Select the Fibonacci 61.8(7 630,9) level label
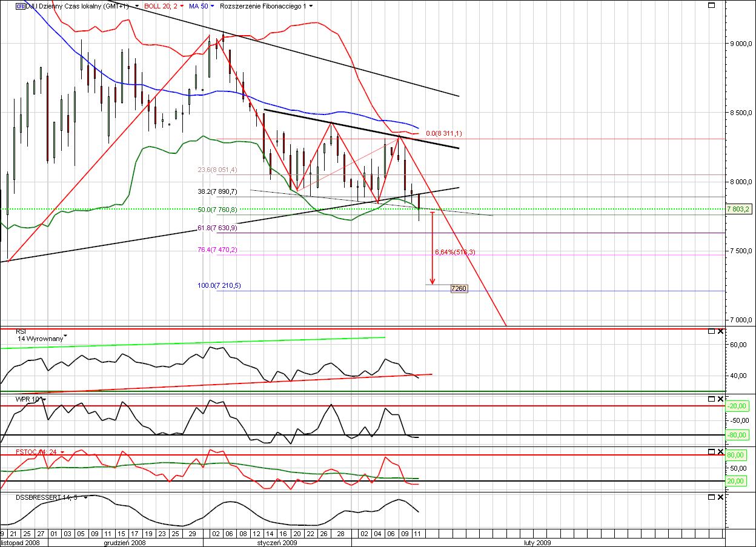Screen dimensions: 756x547 [x=218, y=228]
